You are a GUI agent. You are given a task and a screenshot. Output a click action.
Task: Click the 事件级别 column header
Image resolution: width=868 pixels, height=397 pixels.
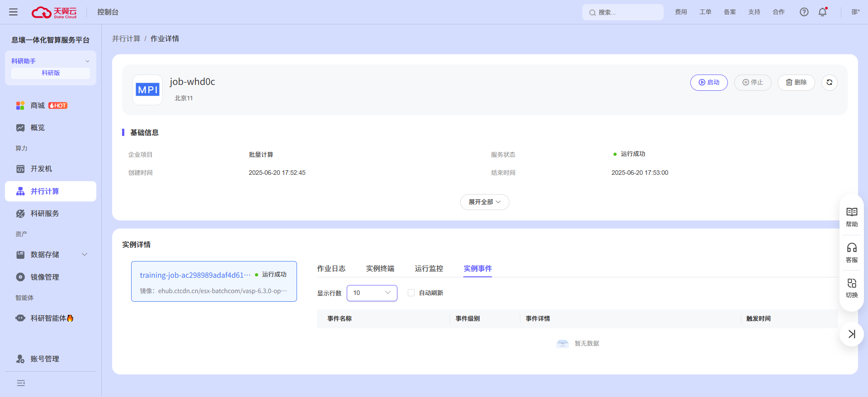click(467, 319)
